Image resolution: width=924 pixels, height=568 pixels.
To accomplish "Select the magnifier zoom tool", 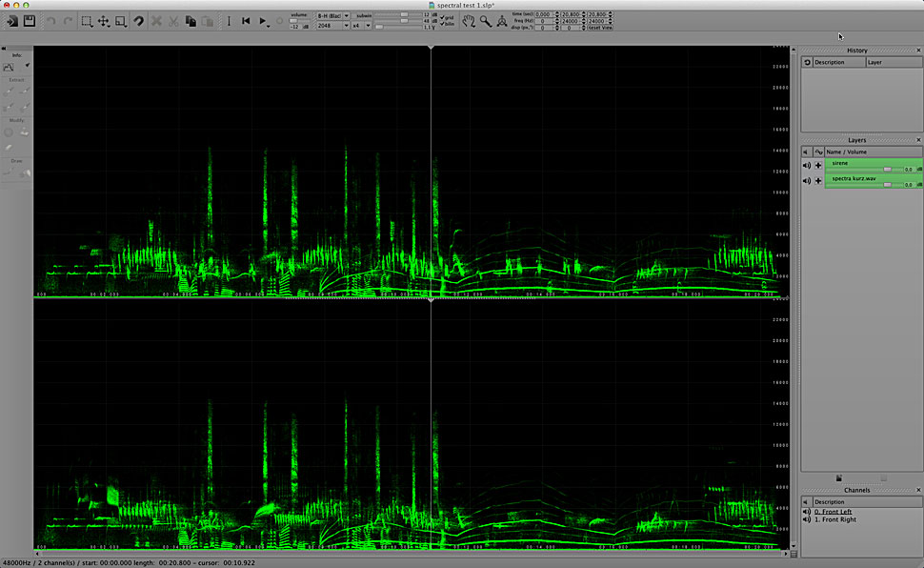I will [486, 20].
